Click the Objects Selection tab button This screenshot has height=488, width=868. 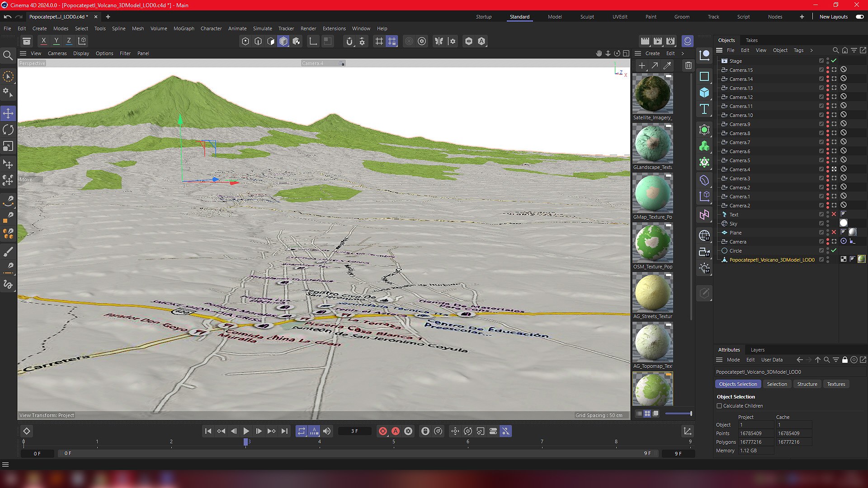coord(738,384)
